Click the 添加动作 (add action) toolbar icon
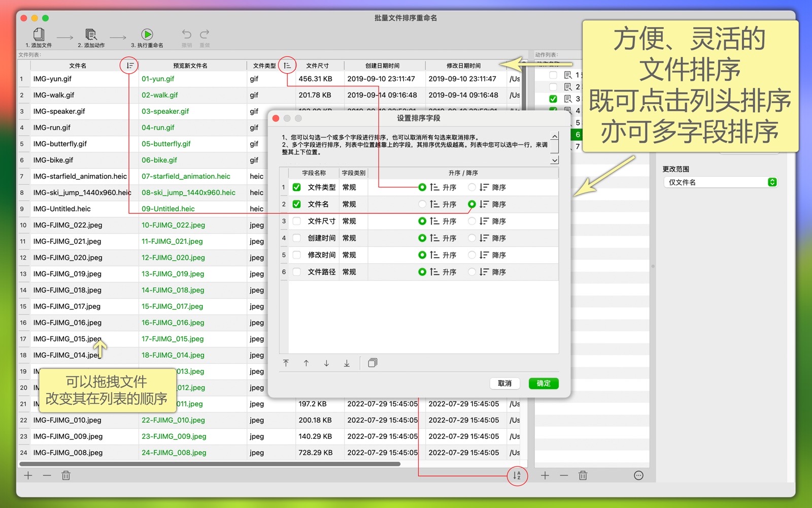Viewport: 812px width, 508px height. (91, 35)
